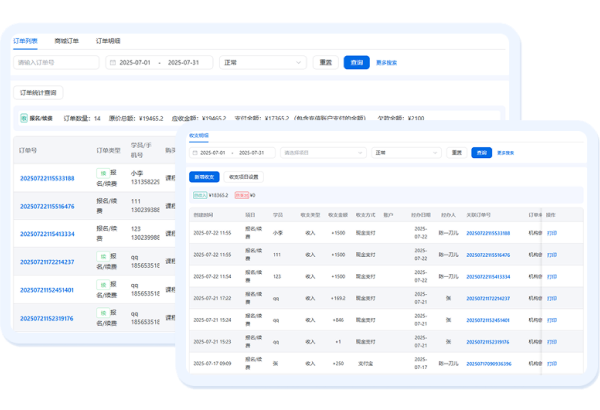Select the 订单列表 tab
600x410 pixels.
(x=26, y=41)
